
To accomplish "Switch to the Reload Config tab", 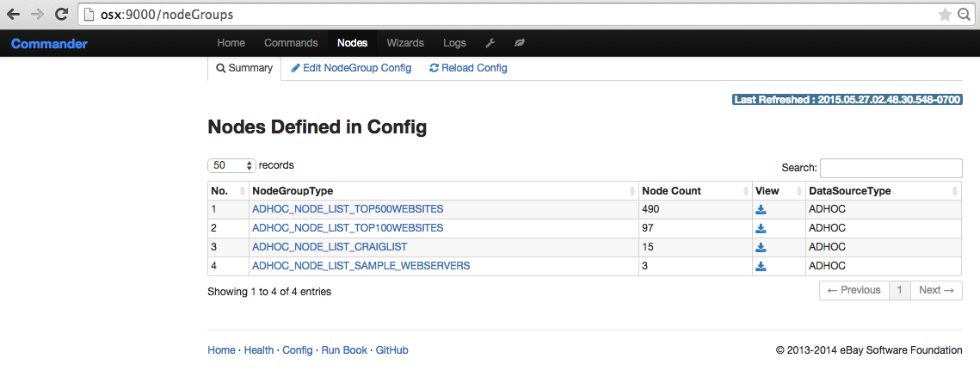I will pos(468,68).
